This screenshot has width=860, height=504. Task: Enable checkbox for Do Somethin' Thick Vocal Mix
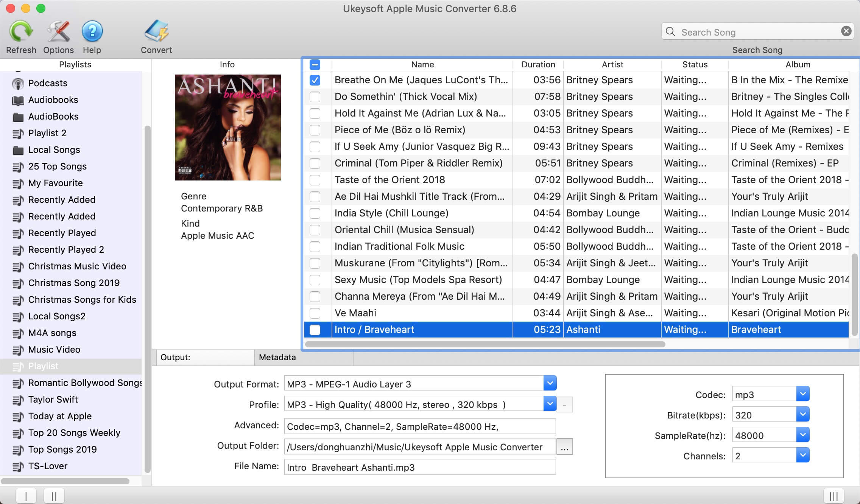click(x=315, y=96)
